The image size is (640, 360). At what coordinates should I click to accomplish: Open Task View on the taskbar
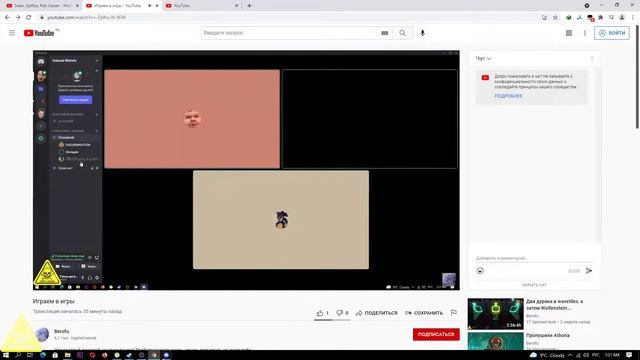point(30,355)
